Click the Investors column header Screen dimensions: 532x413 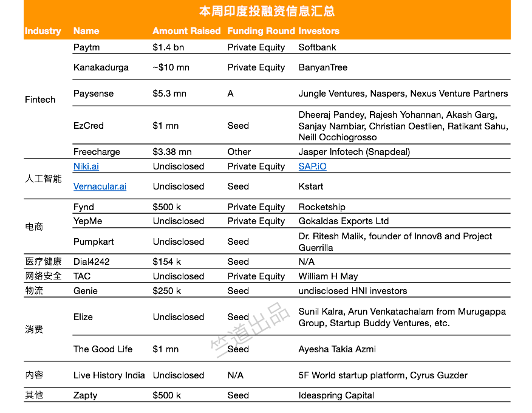(x=319, y=31)
